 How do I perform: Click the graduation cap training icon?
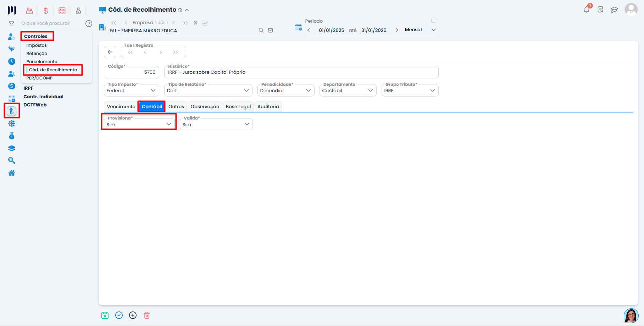coord(614,10)
